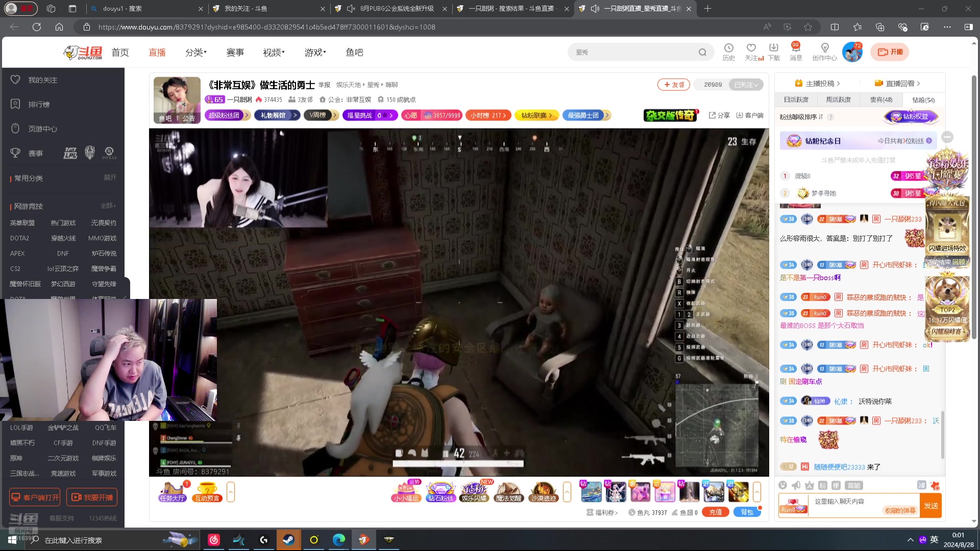Select the 赛事 top menu item
980x551 pixels.
pos(235,53)
